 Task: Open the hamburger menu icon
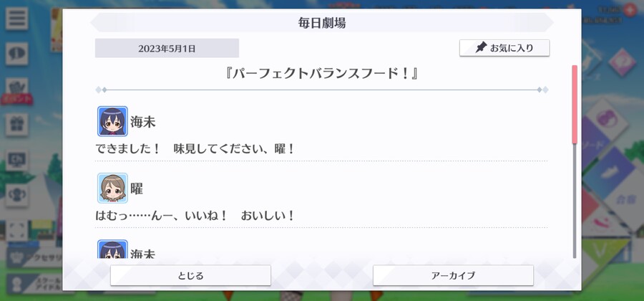point(17,19)
